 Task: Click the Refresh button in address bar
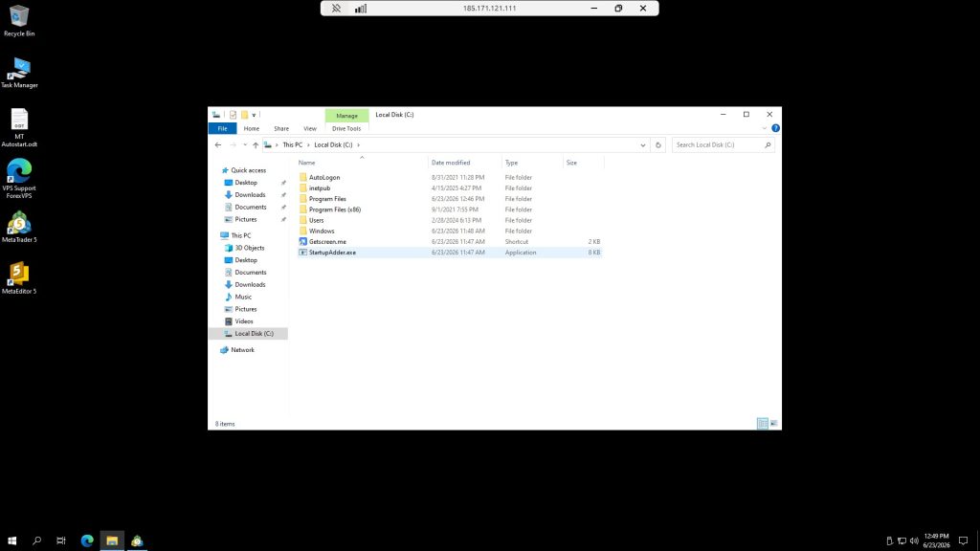point(657,145)
